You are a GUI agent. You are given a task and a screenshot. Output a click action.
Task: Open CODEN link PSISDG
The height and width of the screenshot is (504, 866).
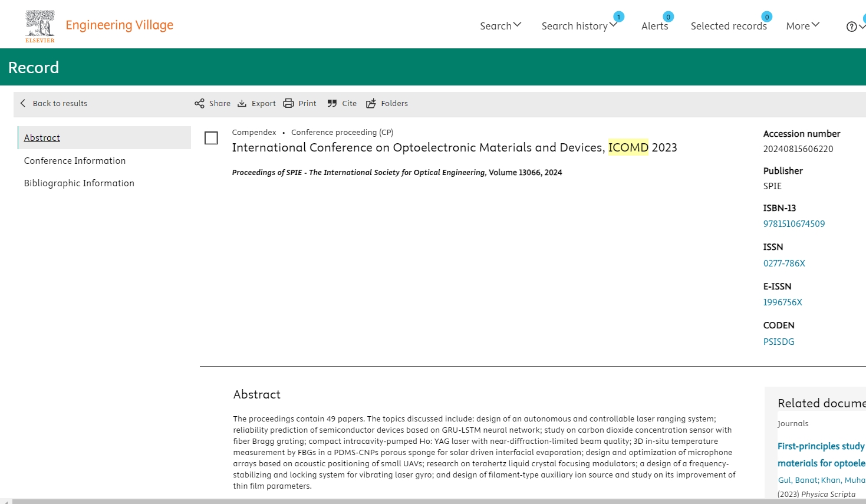pos(779,341)
